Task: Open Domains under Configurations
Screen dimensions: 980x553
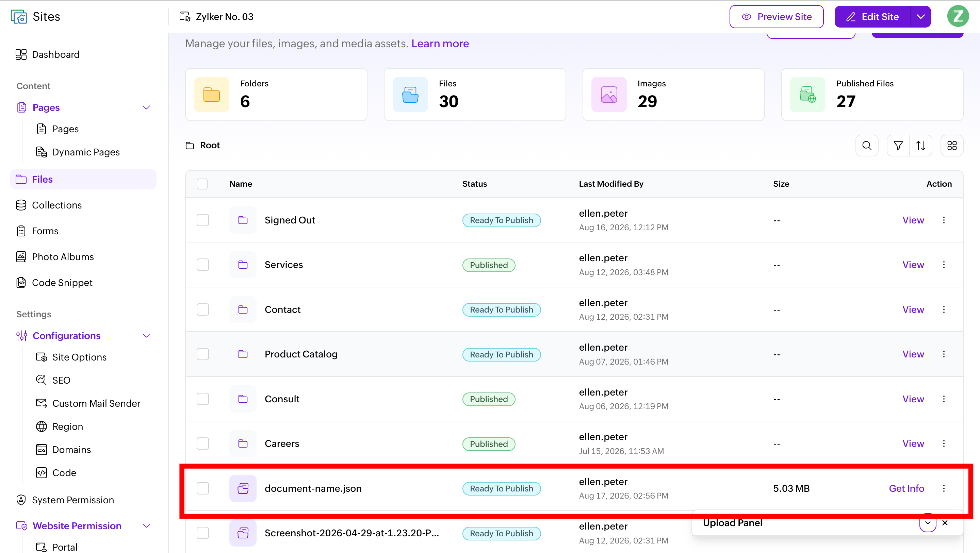Action: coord(64,450)
